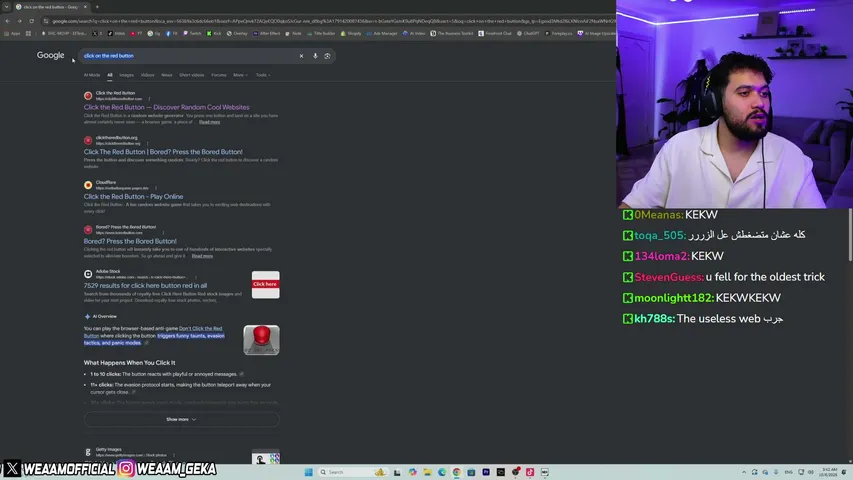Open Premiere Pro from the taskbar

click(x=486, y=472)
